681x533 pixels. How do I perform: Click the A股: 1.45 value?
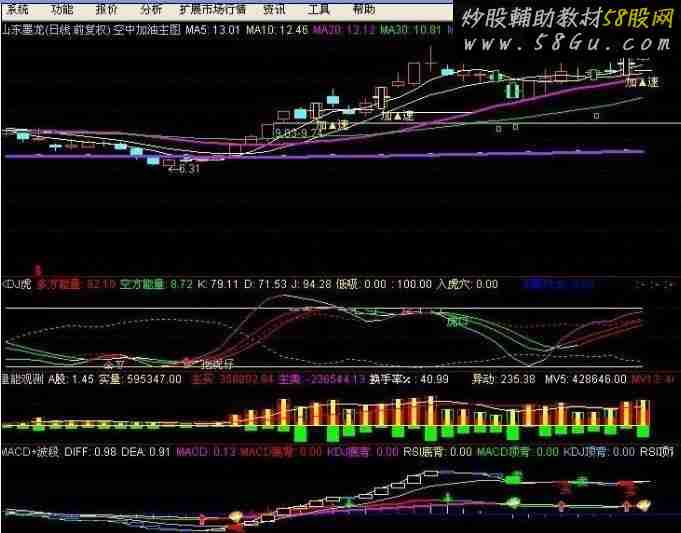(x=71, y=379)
